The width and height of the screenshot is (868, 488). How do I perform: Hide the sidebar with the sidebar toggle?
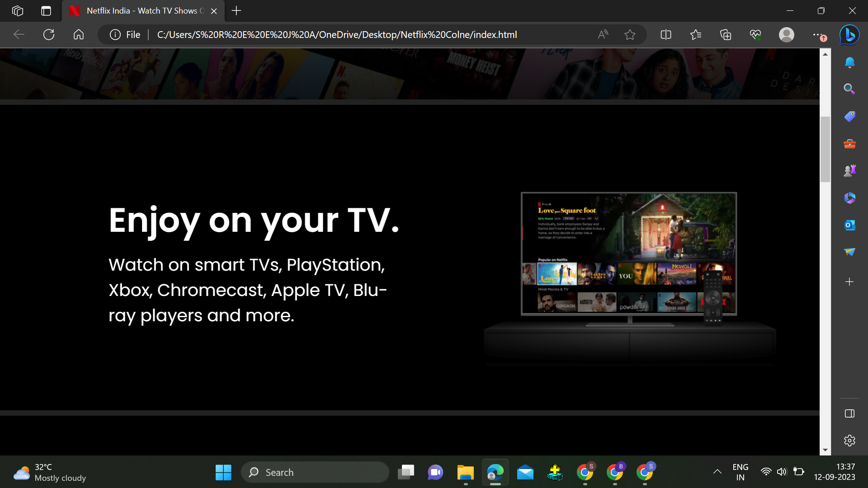pos(849,413)
